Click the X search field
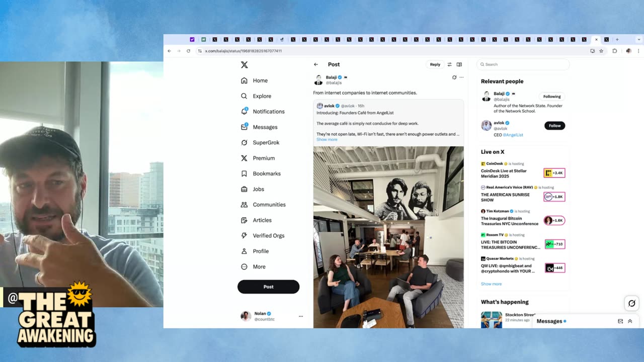The image size is (644, 362). pos(523,64)
